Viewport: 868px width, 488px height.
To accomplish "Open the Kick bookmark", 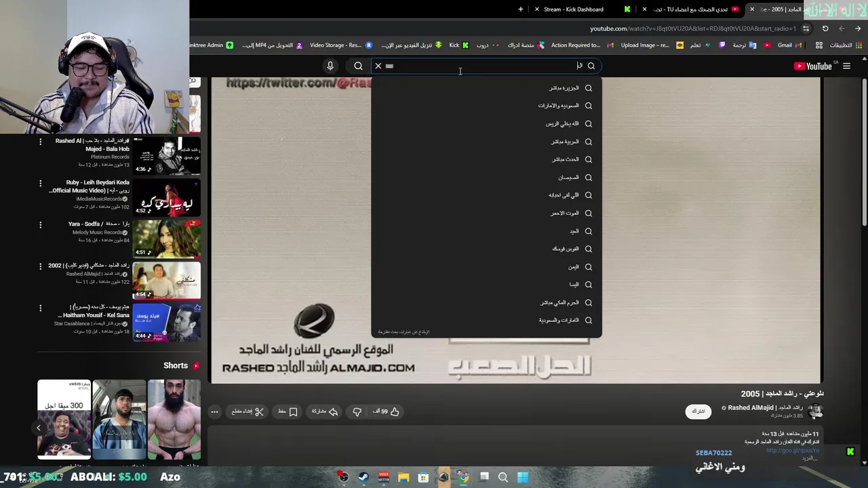I will 458,45.
